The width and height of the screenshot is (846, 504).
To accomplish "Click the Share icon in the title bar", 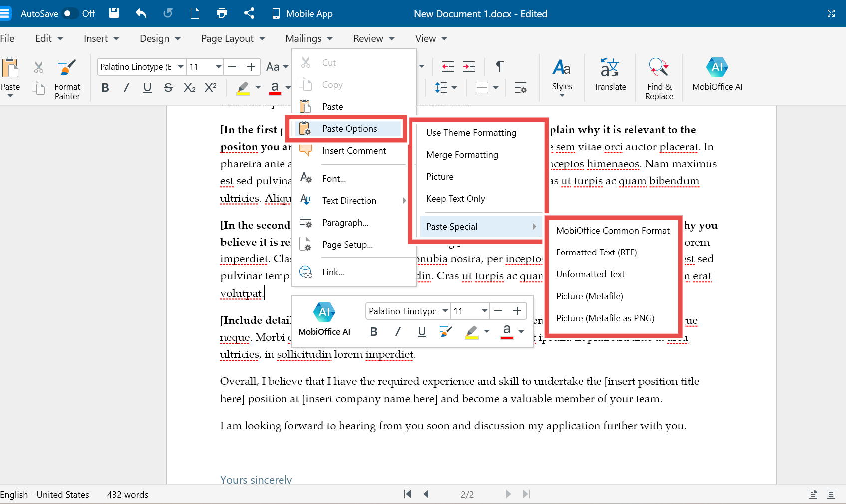I will click(x=249, y=13).
